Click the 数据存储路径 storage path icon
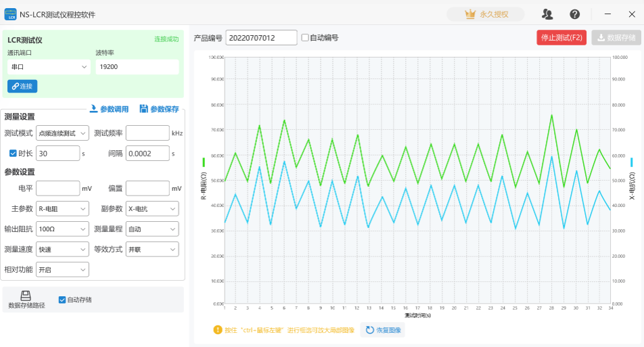 tap(26, 296)
